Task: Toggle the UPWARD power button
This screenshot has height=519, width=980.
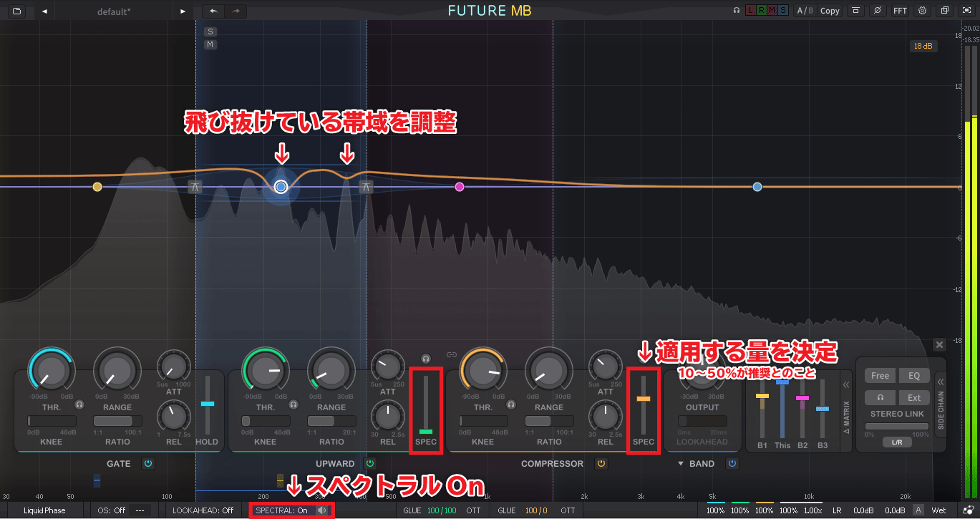Action: (x=369, y=464)
